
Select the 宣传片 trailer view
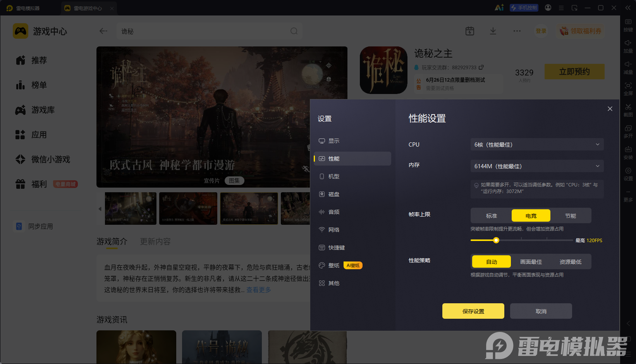(212, 181)
